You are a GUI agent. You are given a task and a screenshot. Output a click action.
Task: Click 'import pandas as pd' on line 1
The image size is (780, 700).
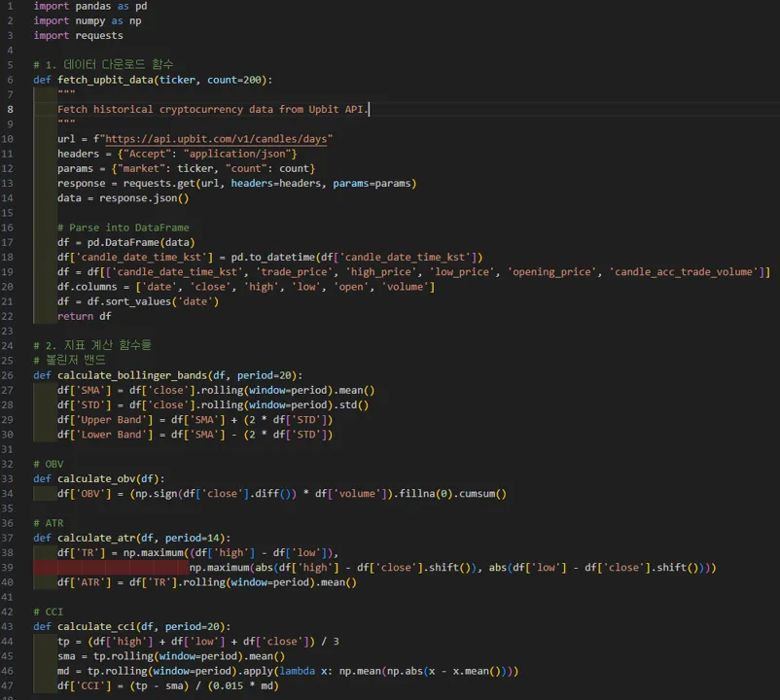90,6
